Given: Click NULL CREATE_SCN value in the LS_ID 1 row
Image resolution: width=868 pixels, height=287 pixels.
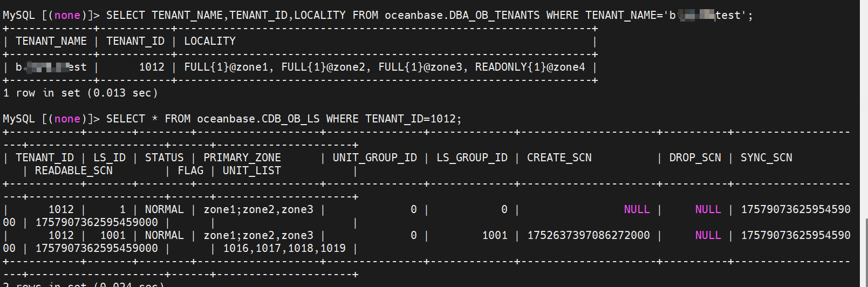Looking at the screenshot, I should (637, 209).
